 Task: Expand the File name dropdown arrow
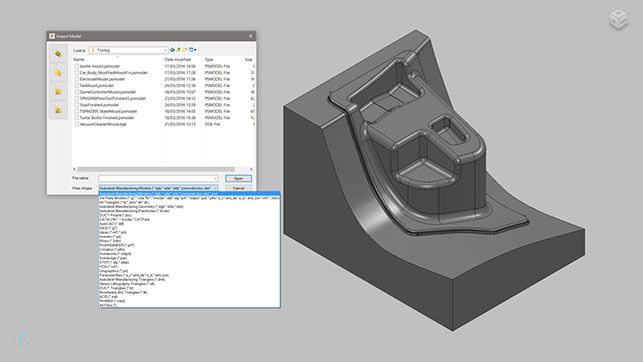(215, 178)
